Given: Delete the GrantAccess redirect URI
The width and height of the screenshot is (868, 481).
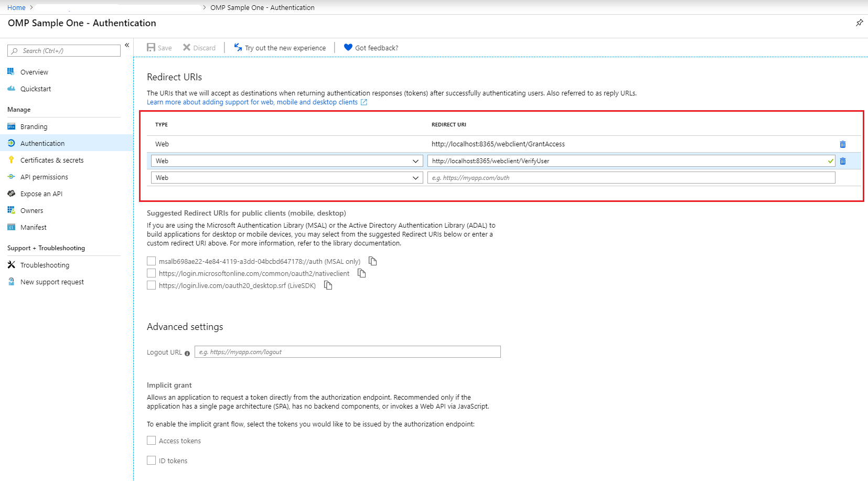Looking at the screenshot, I should (x=843, y=144).
